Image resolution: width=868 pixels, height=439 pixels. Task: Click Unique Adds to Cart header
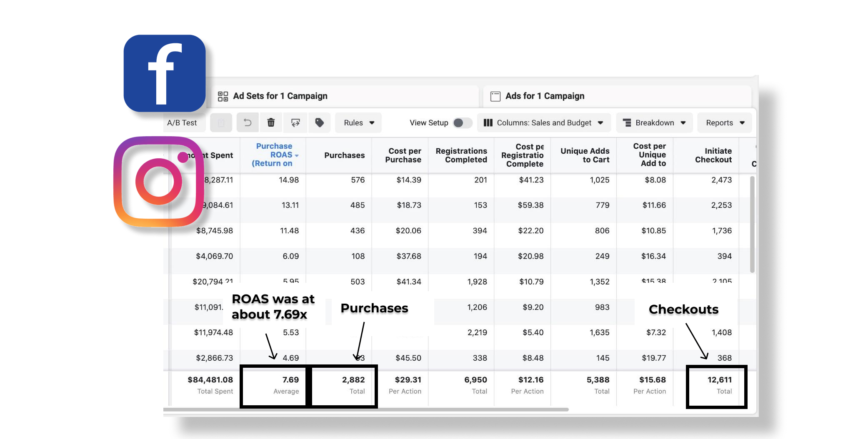(x=585, y=155)
